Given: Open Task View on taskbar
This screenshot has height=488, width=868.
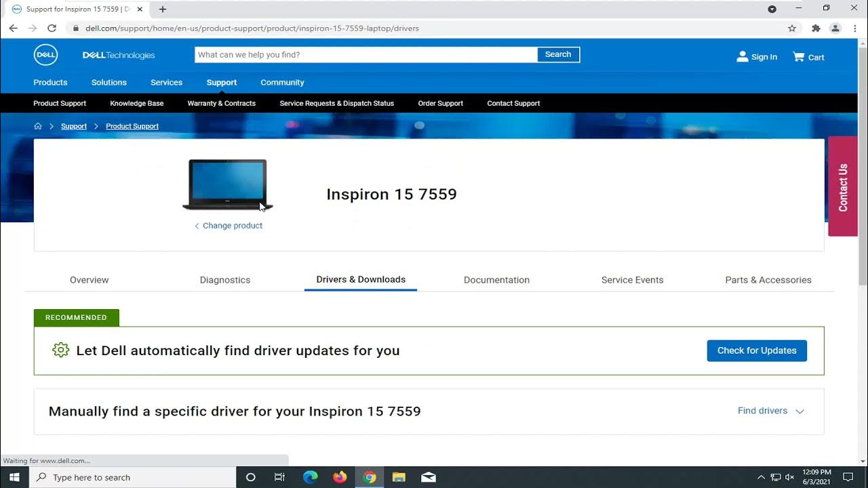Looking at the screenshot, I should 279,477.
